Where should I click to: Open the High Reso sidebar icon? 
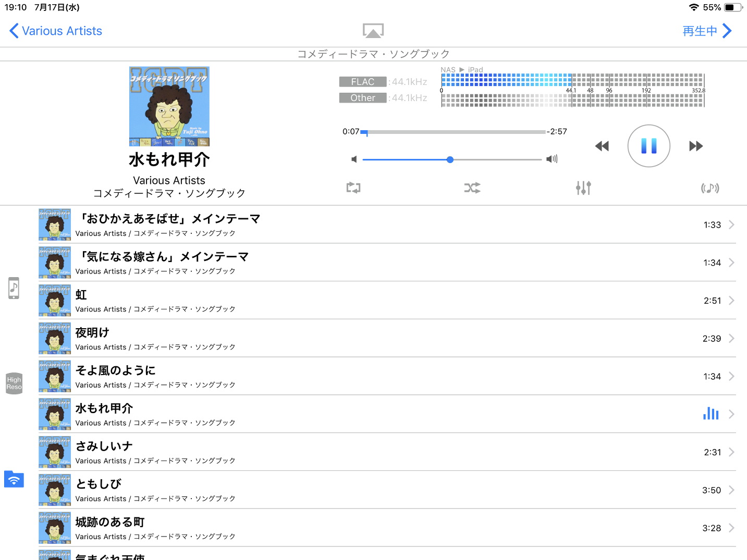click(14, 383)
